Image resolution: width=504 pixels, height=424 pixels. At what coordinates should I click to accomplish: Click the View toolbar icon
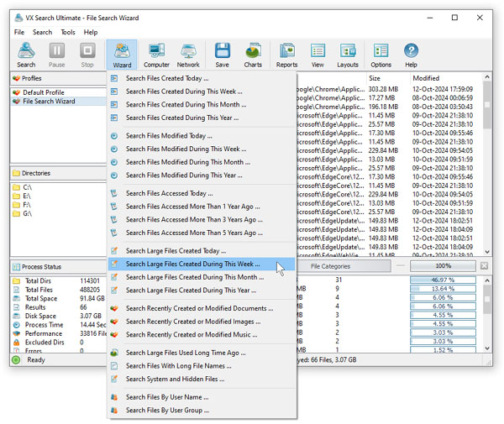[318, 55]
